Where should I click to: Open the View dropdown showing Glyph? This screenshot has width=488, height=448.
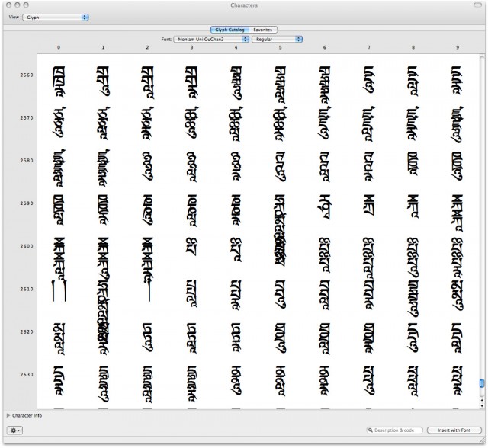click(x=57, y=16)
